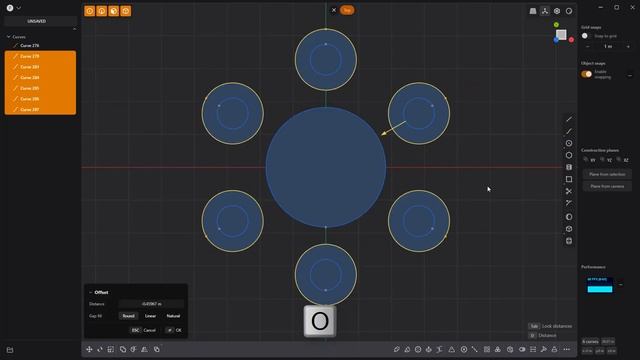The image size is (640, 360).
Task: Enable control point selection mode button
Action: click(x=89, y=11)
